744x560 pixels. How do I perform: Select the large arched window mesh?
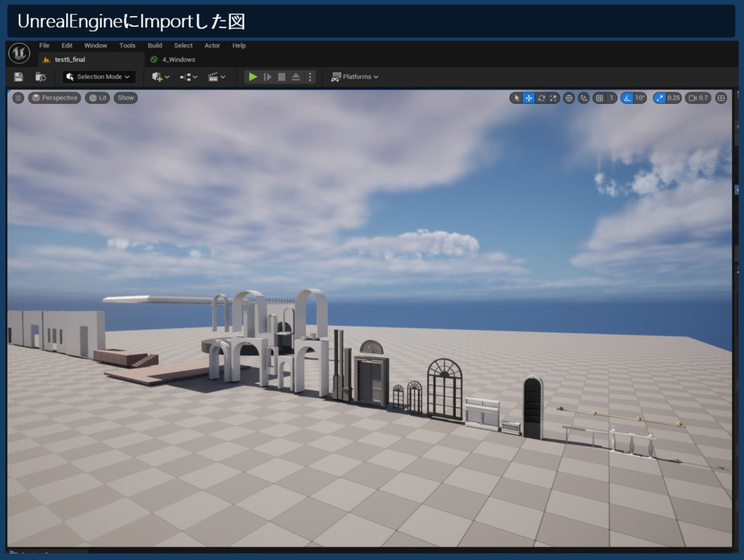[445, 389]
